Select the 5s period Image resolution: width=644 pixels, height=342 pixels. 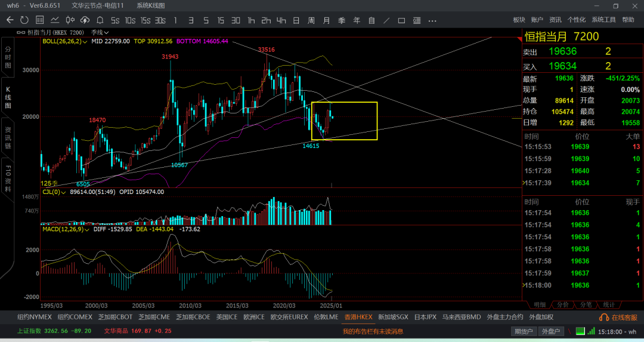click(x=115, y=20)
